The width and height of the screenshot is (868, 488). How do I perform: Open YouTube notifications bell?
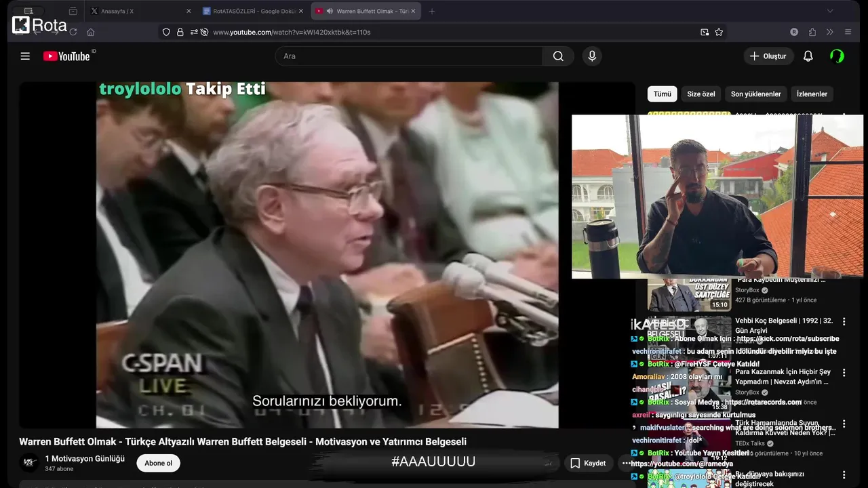click(x=808, y=56)
